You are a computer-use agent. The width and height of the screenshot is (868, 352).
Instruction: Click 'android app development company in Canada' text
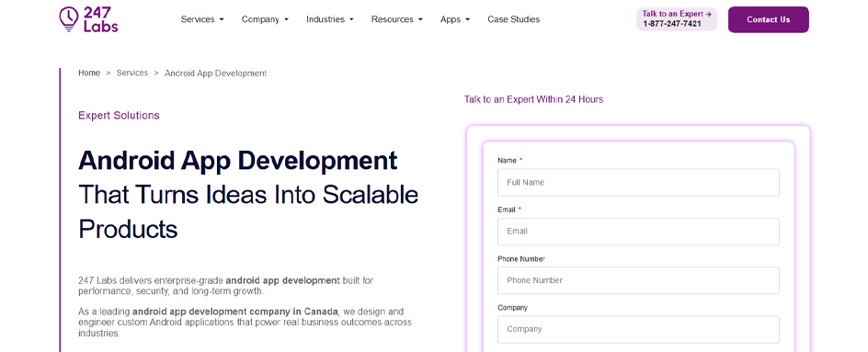point(234,311)
